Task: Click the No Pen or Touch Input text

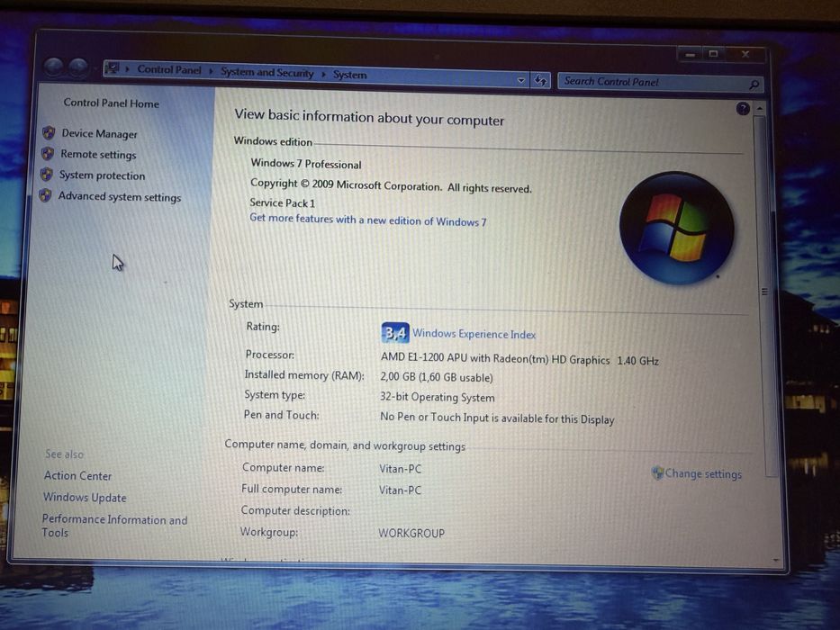Action: click(x=497, y=418)
